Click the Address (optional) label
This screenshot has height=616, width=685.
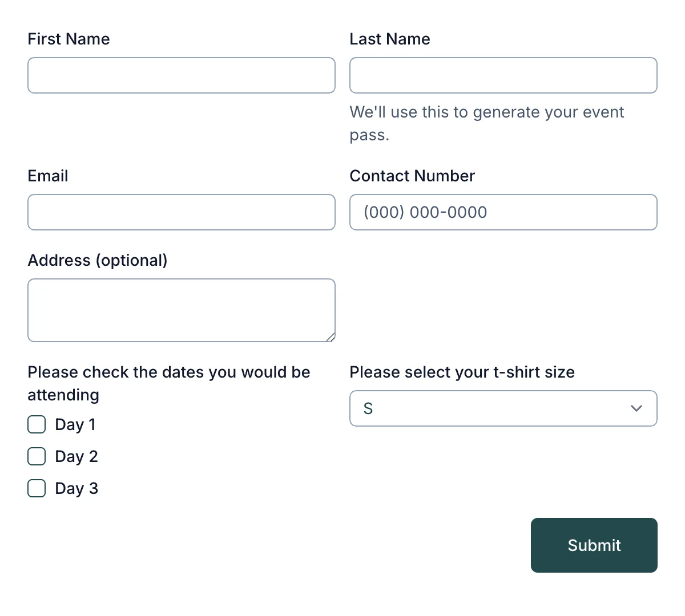(x=98, y=260)
